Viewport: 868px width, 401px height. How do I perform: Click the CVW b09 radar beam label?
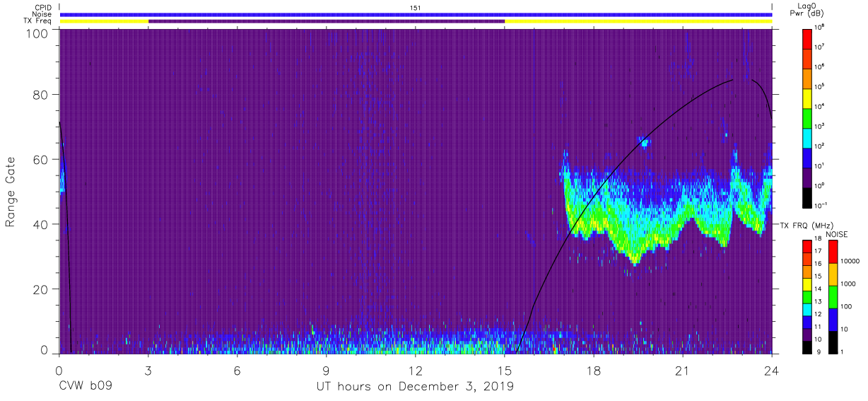(86, 386)
